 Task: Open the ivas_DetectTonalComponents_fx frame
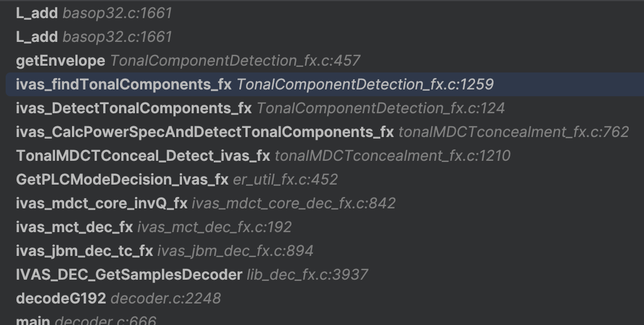click(x=134, y=108)
